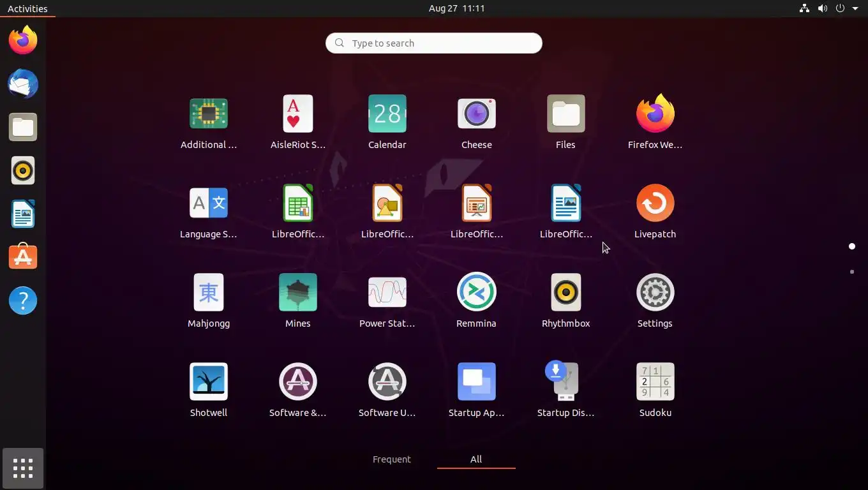Launch Firefox Web Browser from the app grid
The image size is (868, 490).
pyautogui.click(x=655, y=114)
